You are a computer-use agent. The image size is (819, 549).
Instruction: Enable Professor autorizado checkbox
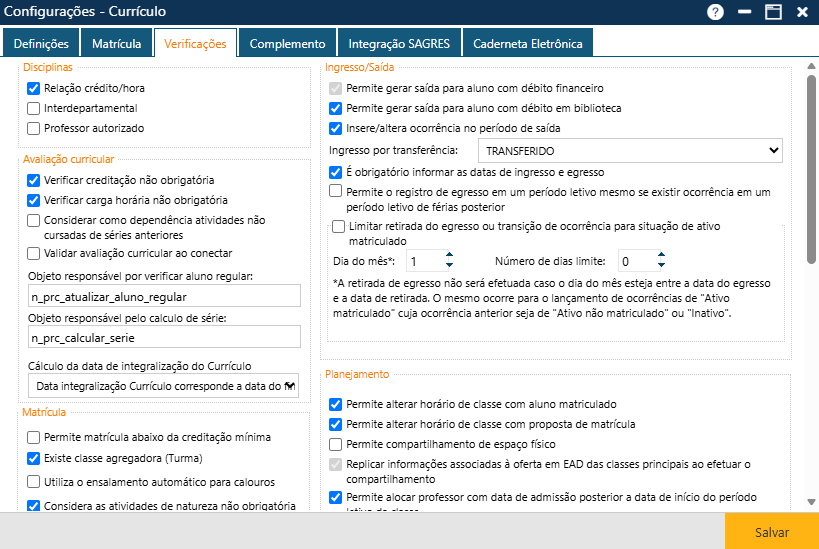point(33,128)
